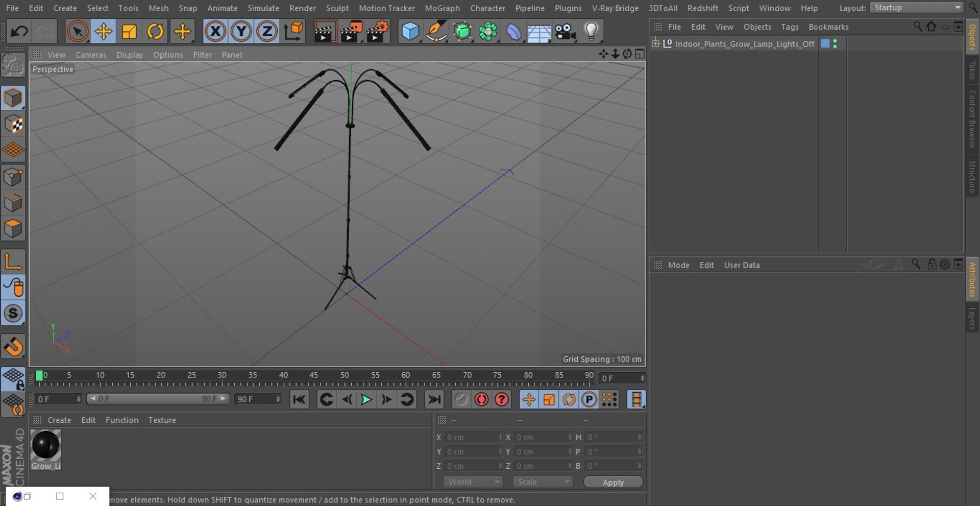The height and width of the screenshot is (506, 980).
Task: Adjust the end frame 90 F stepper
Action: pyautogui.click(x=278, y=399)
